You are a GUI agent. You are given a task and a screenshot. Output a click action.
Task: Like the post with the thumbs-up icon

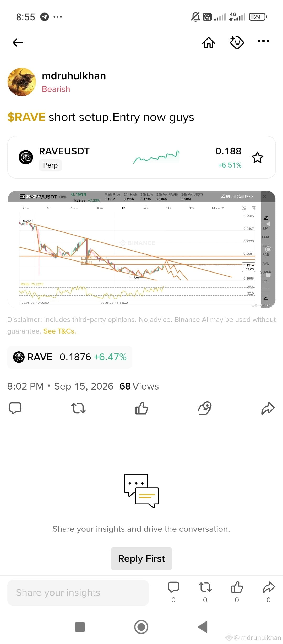click(x=141, y=408)
